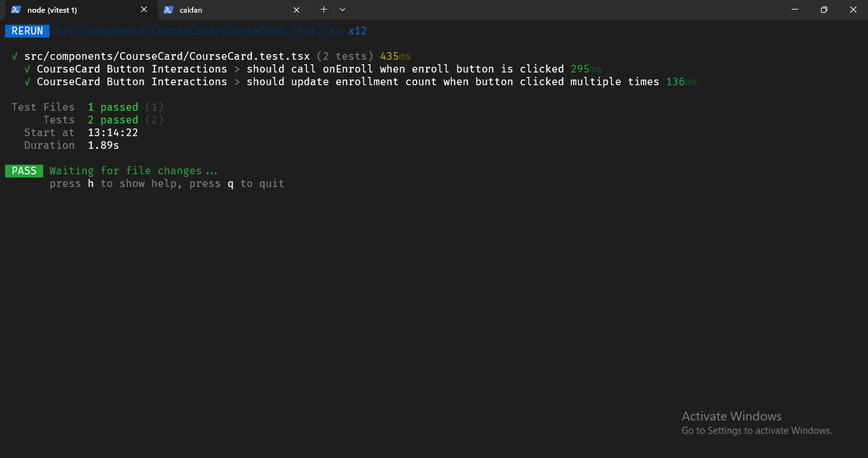Select the 435ms duration value
Screen dimensions: 868x458
[395, 56]
